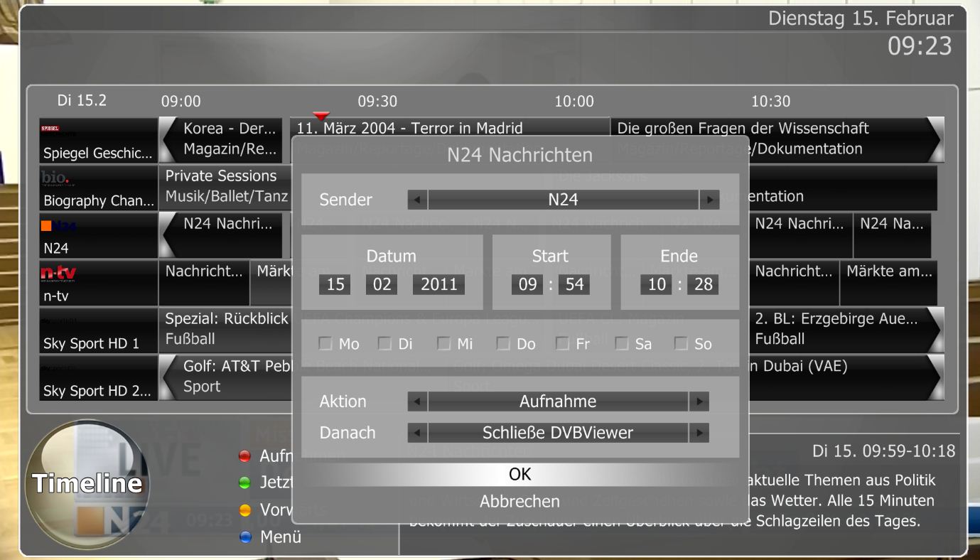This screenshot has height=560, width=980.
Task: Select the Start minute field 54
Action: point(574,285)
